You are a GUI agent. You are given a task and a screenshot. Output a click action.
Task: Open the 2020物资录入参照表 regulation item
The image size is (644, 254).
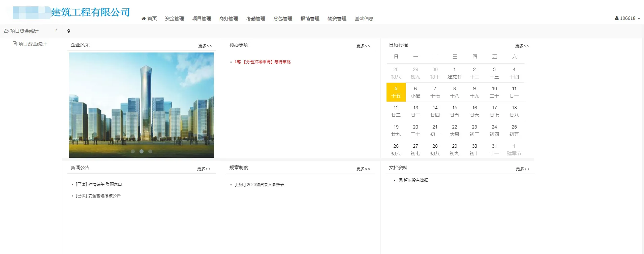(259, 185)
